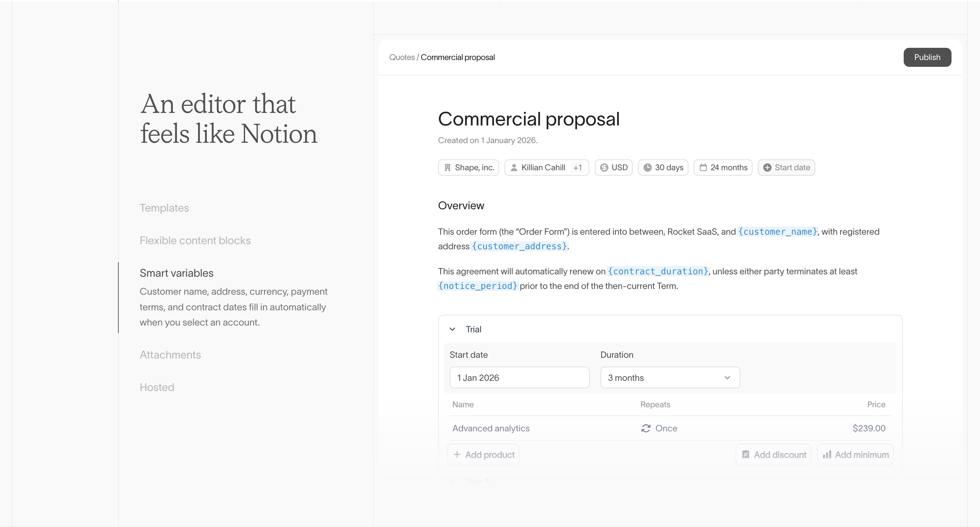The height and width of the screenshot is (527, 980).
Task: Click the Name column header
Action: coord(463,405)
